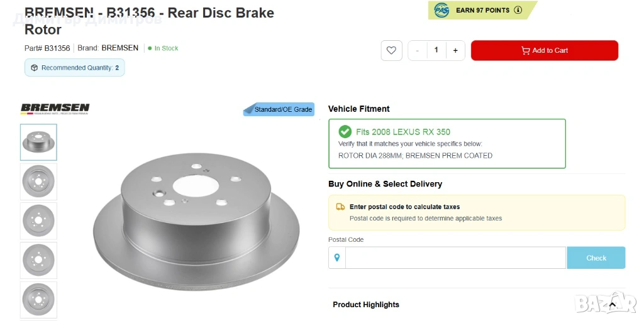644x321 pixels.
Task: Collapse the Product Highlights section
Action: pyautogui.click(x=612, y=305)
